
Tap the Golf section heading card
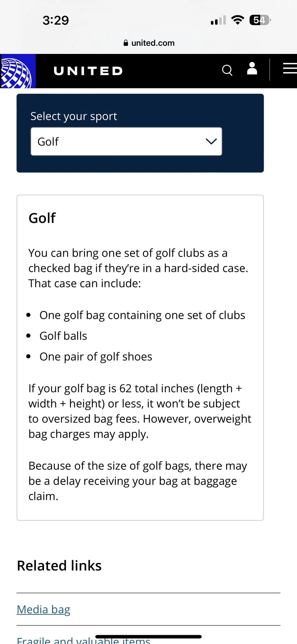pyautogui.click(x=42, y=218)
